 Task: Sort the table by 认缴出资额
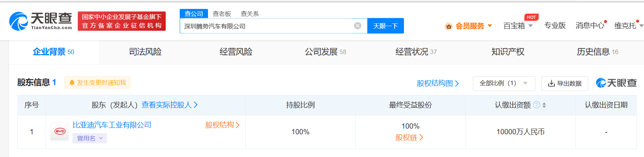pyautogui.click(x=544, y=105)
